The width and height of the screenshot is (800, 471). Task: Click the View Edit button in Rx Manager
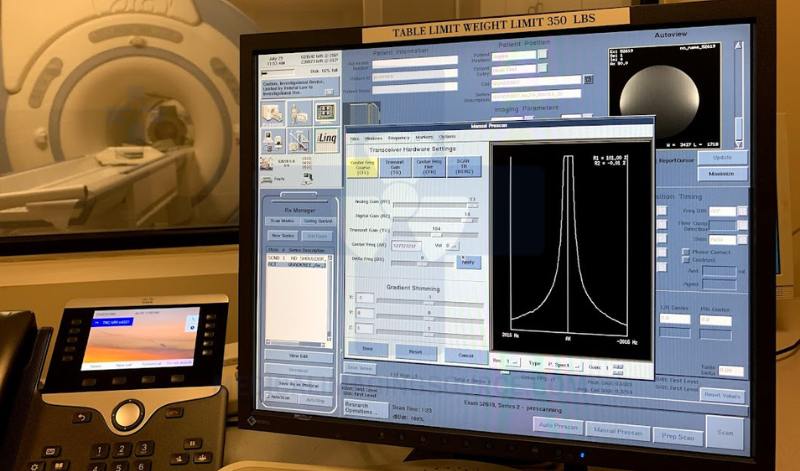pyautogui.click(x=298, y=356)
